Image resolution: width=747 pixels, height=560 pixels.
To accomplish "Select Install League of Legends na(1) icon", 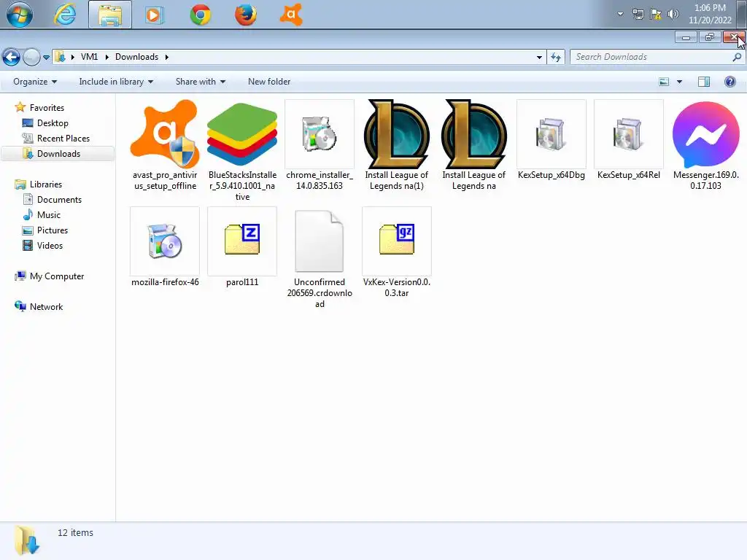I will 396,134.
